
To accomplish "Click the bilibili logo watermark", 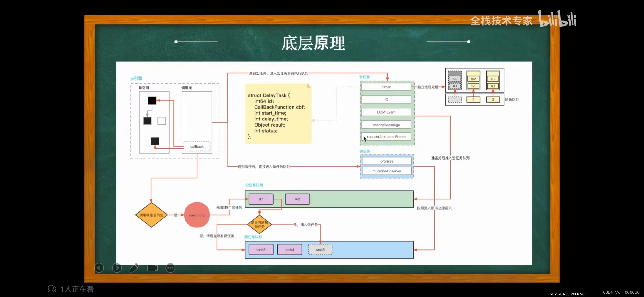I will click(557, 19).
